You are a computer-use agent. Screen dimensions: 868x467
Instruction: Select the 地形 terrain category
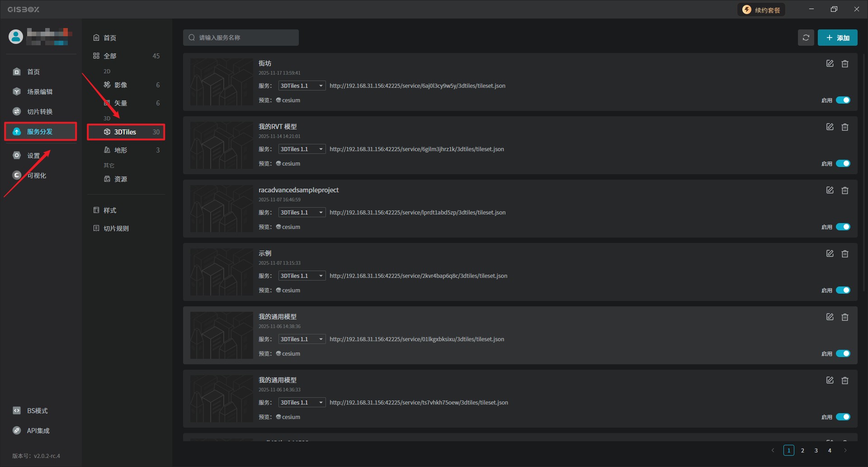pos(121,150)
